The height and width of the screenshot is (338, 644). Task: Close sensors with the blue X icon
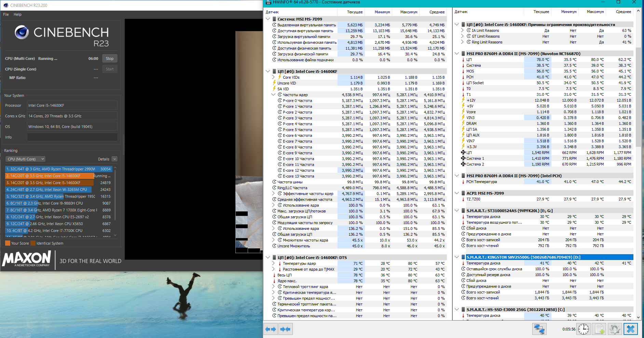(x=631, y=329)
